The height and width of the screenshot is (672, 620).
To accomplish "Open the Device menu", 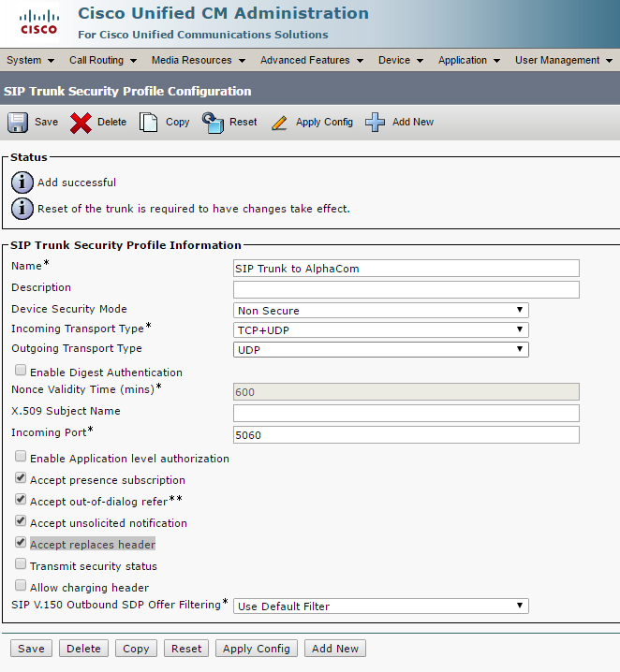I will pos(401,61).
